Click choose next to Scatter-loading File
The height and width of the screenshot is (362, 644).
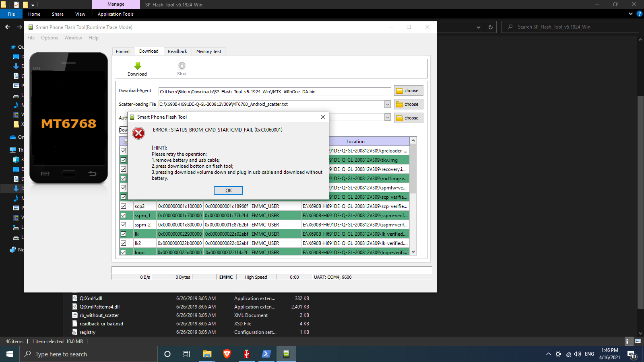[409, 104]
